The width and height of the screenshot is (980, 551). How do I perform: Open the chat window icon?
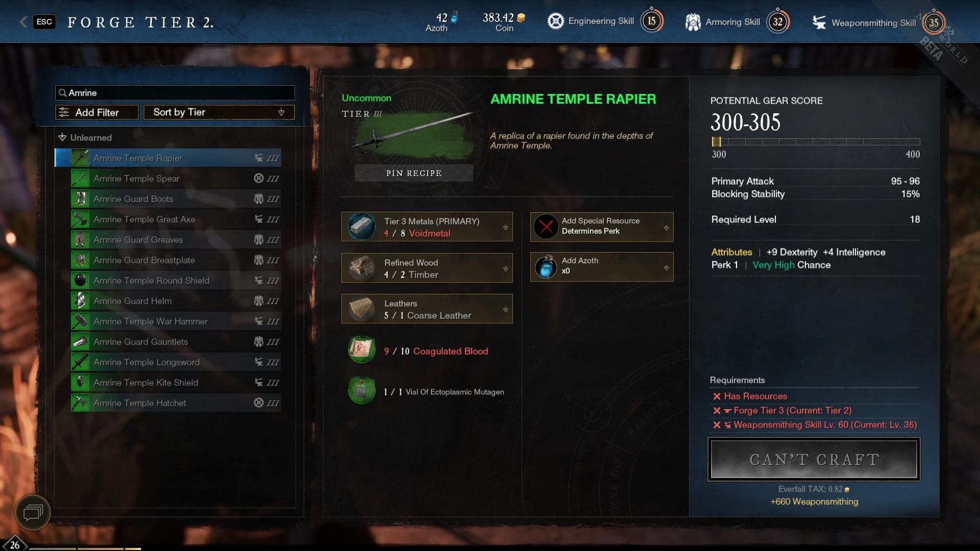(33, 512)
